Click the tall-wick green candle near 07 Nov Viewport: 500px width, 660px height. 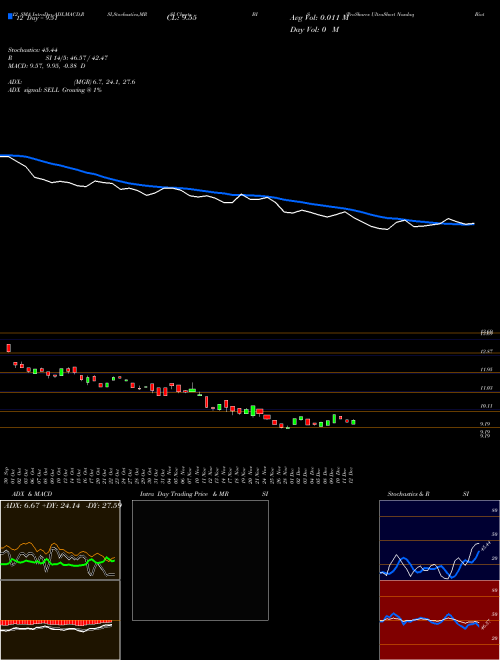pos(192,388)
